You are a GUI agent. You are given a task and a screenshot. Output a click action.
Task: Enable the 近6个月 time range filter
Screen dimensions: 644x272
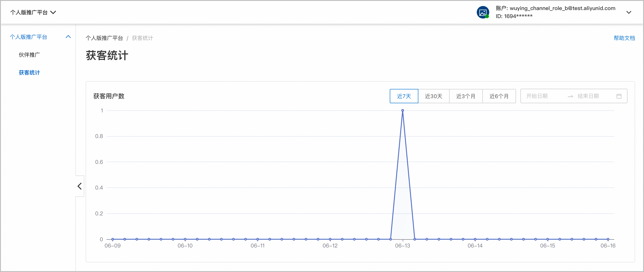[499, 96]
